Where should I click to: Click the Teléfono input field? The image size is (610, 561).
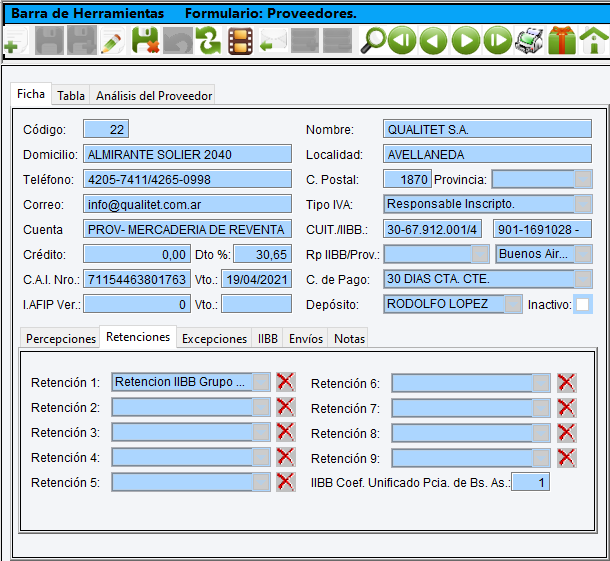tap(188, 179)
